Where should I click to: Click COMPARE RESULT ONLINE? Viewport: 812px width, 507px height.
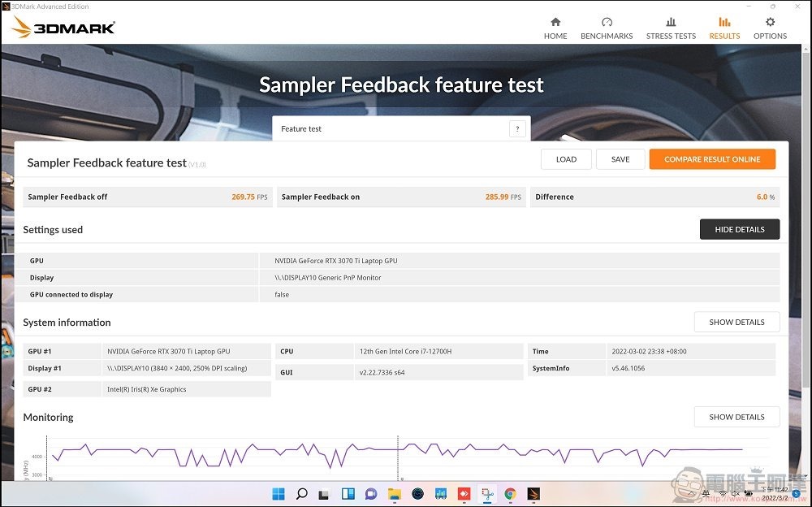(713, 159)
